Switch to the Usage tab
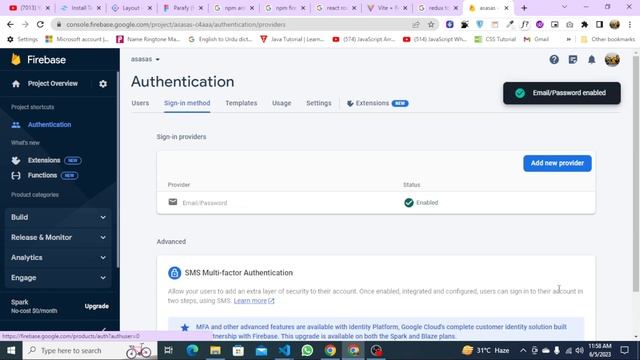 coord(282,103)
